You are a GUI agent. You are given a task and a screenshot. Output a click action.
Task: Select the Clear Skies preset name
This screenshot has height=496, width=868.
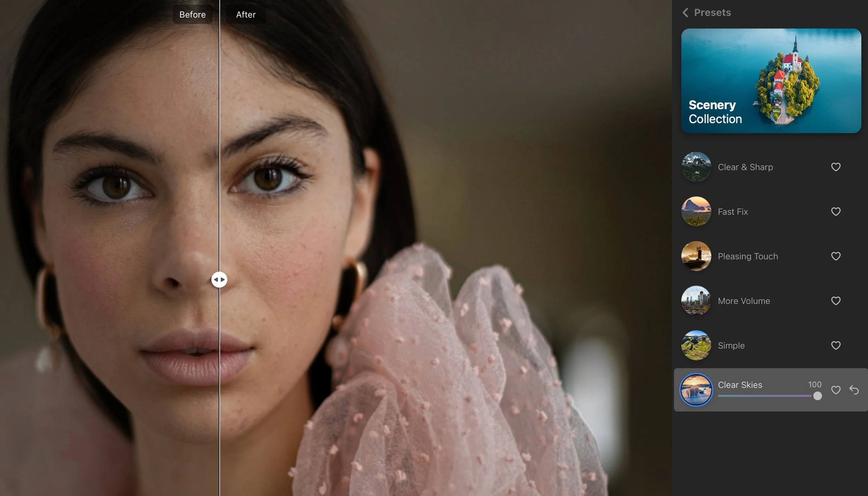pyautogui.click(x=740, y=385)
